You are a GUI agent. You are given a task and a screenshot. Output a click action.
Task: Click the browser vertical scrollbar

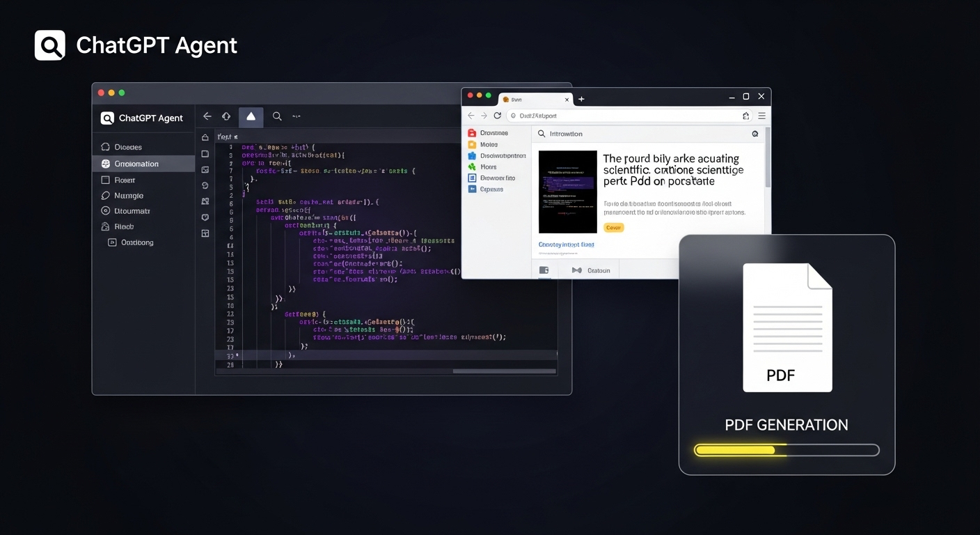768,157
